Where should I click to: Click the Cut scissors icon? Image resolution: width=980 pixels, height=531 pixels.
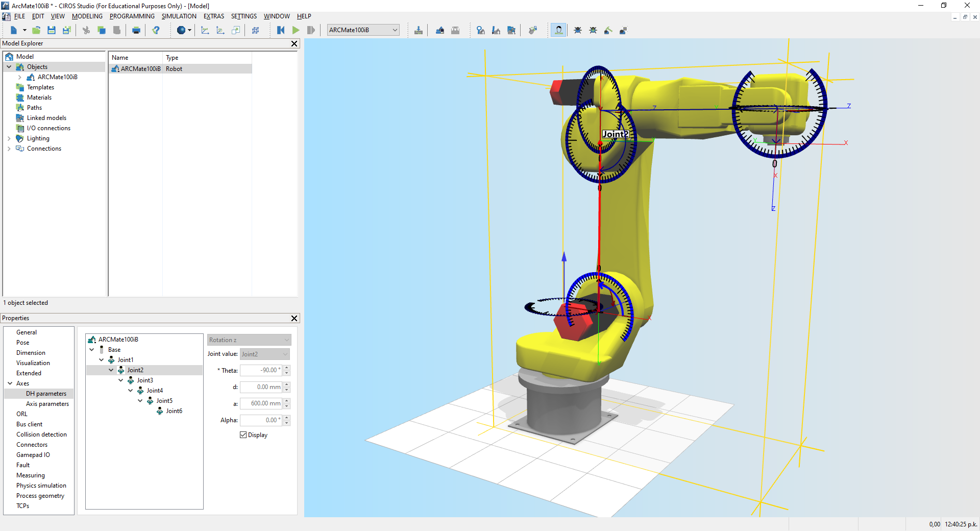(x=86, y=30)
